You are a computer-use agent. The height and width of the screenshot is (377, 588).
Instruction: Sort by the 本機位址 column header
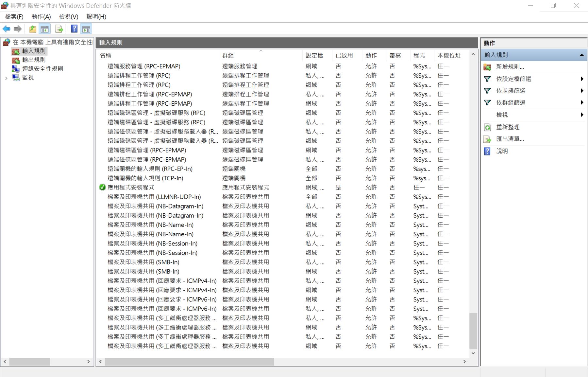tap(451, 55)
